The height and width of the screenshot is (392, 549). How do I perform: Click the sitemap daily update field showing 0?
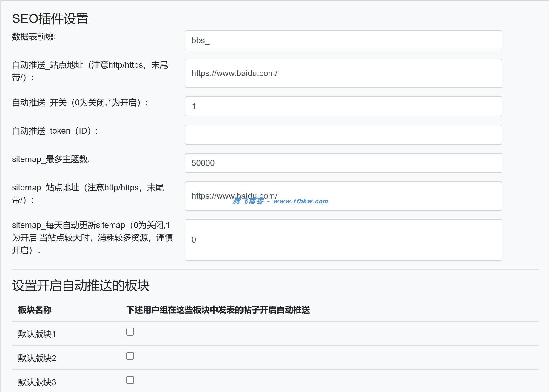(343, 239)
